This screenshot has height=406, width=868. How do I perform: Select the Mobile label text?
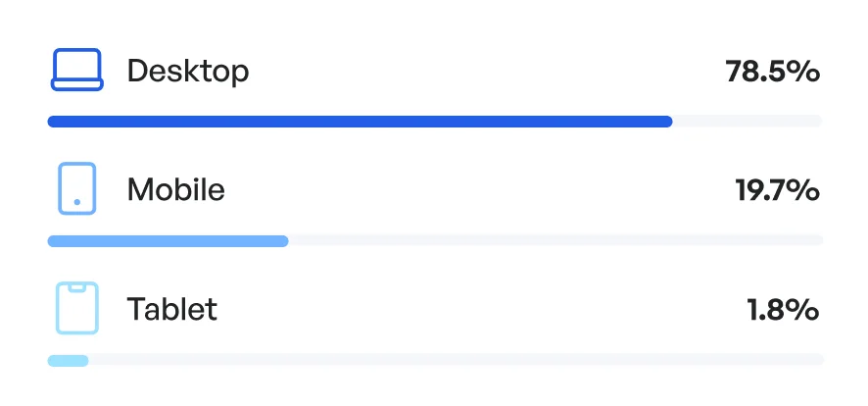[176, 189]
